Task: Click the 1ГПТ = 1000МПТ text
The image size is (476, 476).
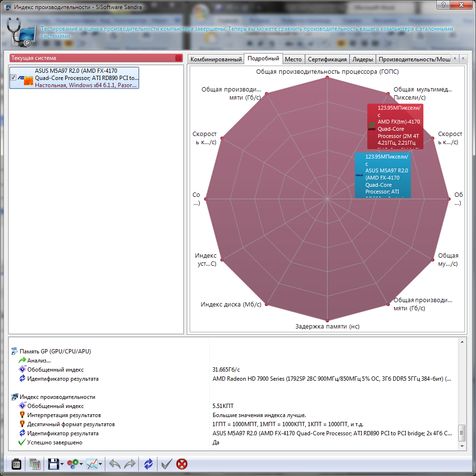Action: coord(288,424)
